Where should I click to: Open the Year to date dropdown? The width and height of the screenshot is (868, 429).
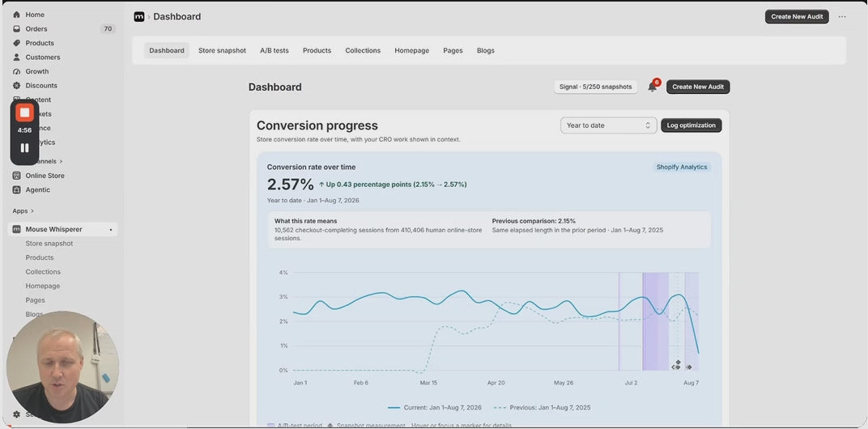(608, 125)
